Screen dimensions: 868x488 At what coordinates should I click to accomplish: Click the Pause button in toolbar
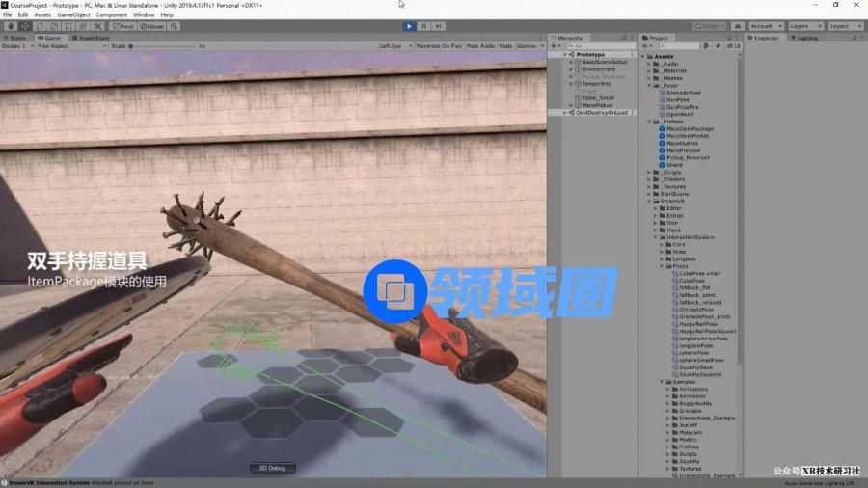(x=424, y=26)
